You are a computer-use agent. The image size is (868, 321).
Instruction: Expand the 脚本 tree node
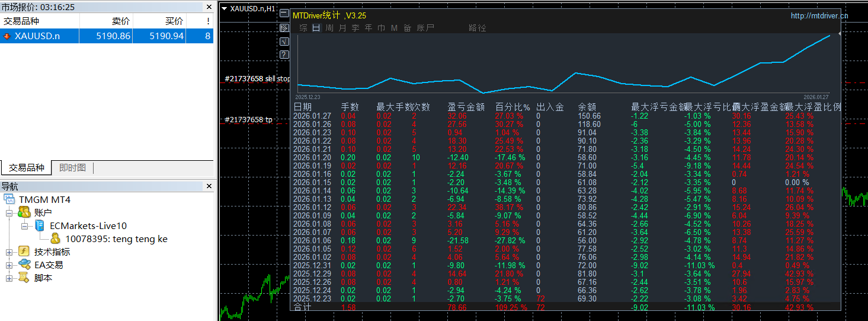[x=9, y=278]
